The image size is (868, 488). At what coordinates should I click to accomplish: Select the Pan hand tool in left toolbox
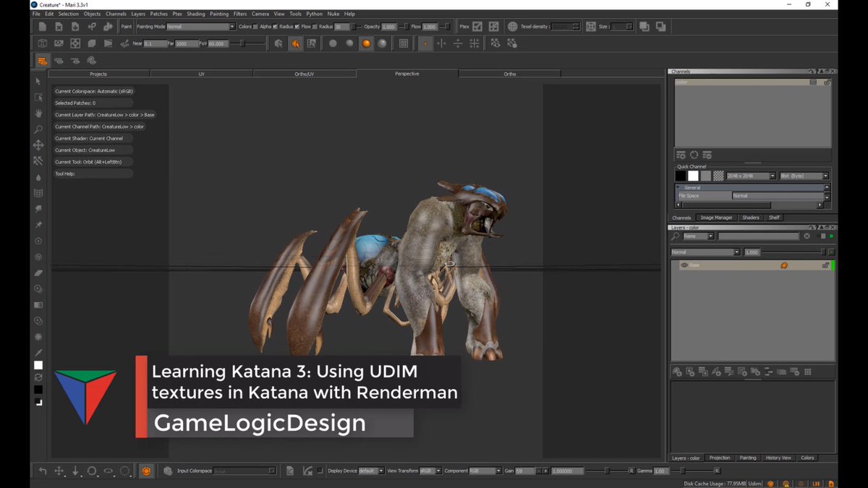click(x=38, y=113)
